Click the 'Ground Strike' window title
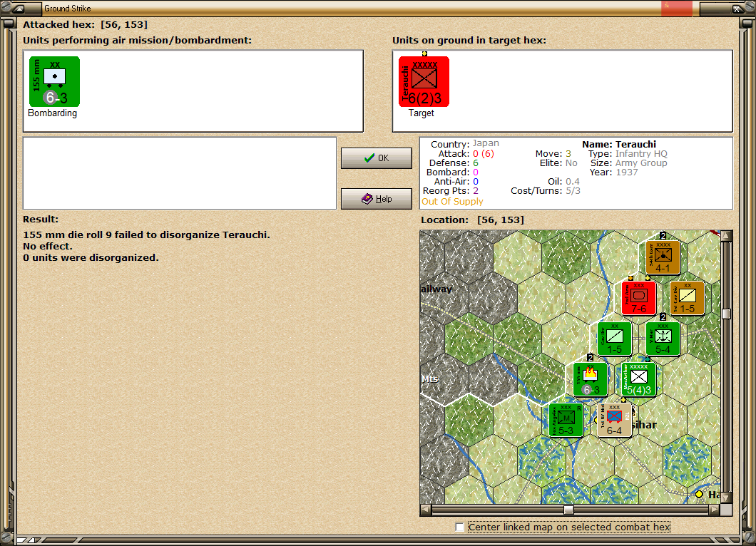 click(68, 8)
